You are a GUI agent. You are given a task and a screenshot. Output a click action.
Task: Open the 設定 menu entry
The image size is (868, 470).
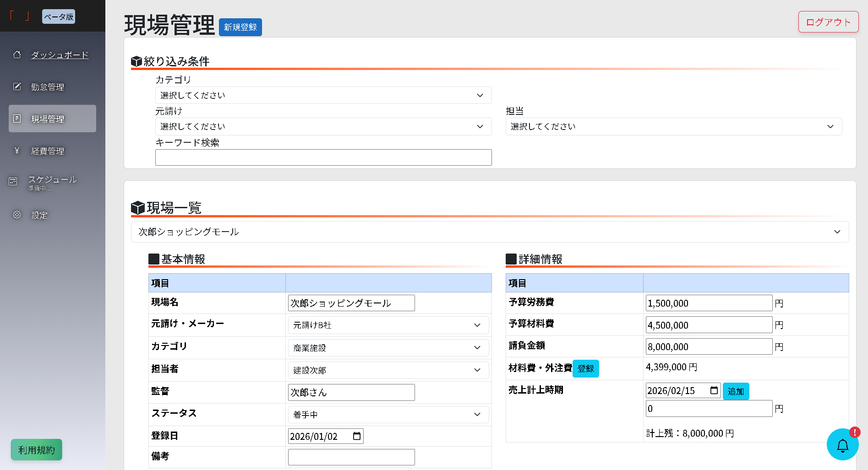pyautogui.click(x=39, y=215)
